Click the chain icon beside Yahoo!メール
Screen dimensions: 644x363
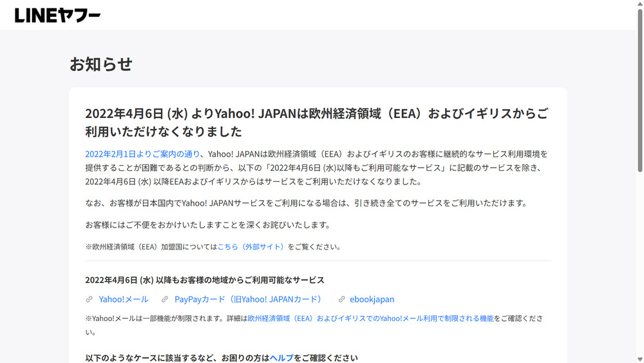pyautogui.click(x=90, y=299)
